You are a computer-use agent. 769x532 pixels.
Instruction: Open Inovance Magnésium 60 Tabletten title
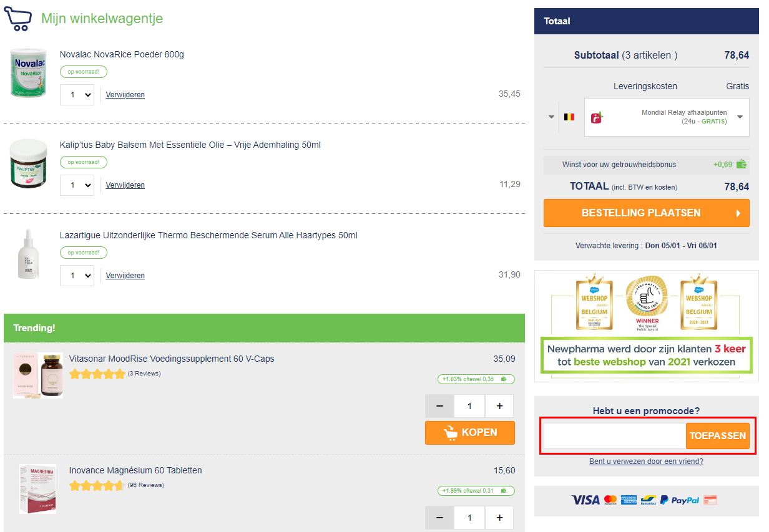pyautogui.click(x=135, y=470)
